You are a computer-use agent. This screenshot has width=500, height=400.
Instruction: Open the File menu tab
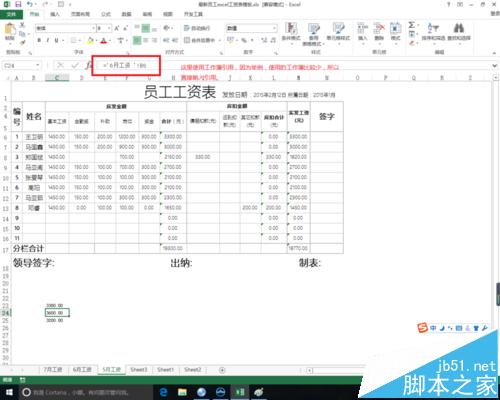pyautogui.click(x=11, y=14)
